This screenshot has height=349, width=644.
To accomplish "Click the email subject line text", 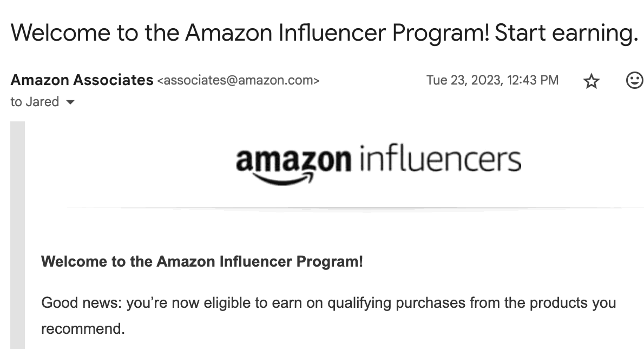I will tap(324, 33).
